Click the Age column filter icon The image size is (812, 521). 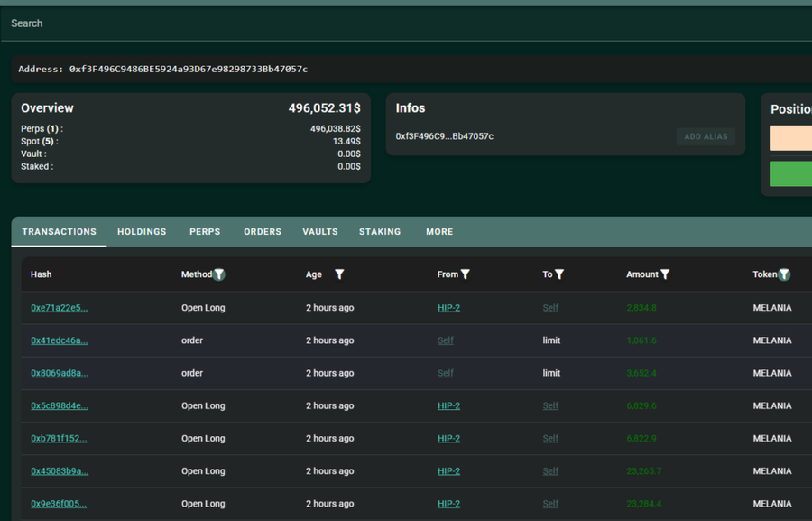point(339,274)
